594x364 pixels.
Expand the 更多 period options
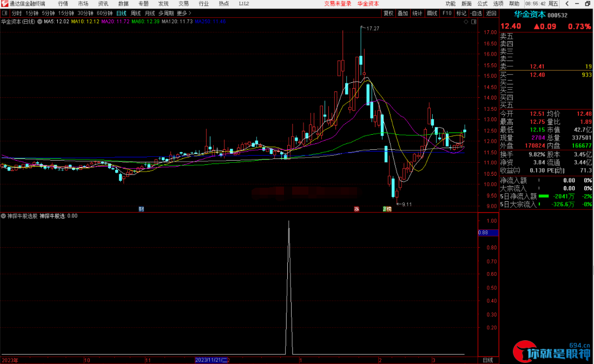(x=184, y=14)
